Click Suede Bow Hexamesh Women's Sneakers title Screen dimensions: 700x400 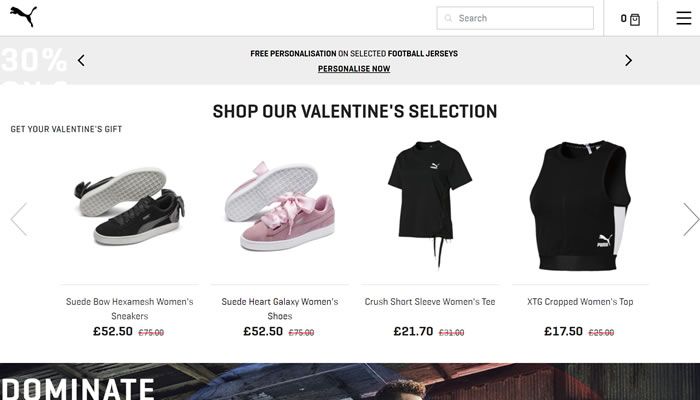coord(129,308)
